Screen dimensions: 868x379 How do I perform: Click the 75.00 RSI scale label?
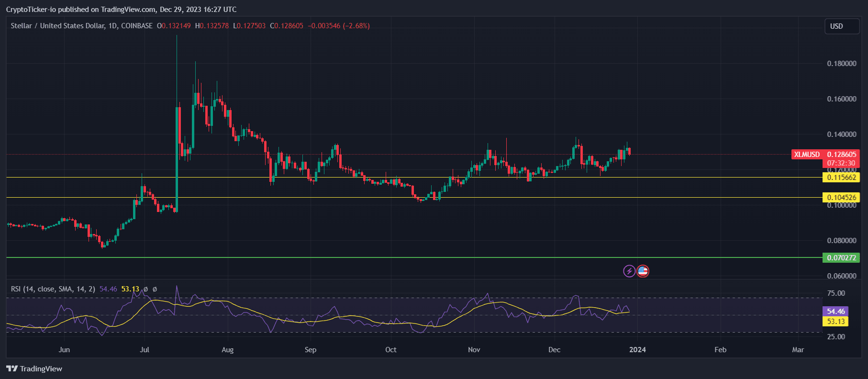(x=835, y=293)
